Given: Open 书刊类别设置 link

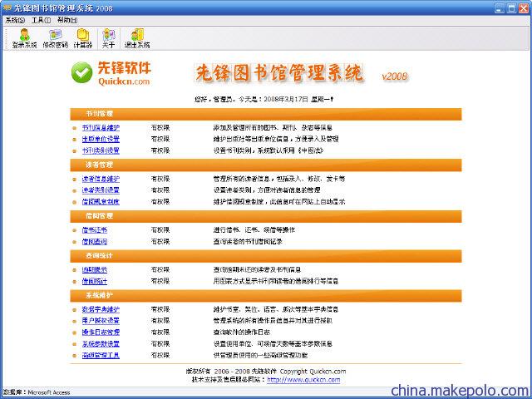Looking at the screenshot, I should pyautogui.click(x=101, y=150).
